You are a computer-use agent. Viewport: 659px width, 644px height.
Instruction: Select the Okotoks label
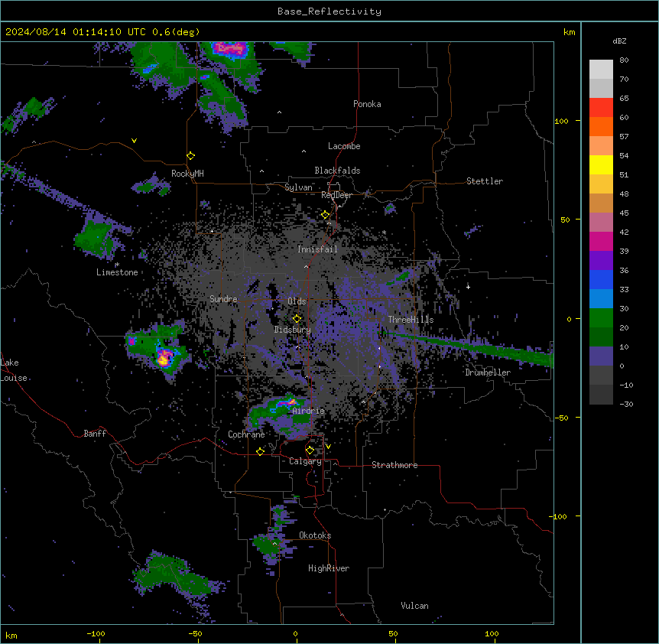pos(315,535)
